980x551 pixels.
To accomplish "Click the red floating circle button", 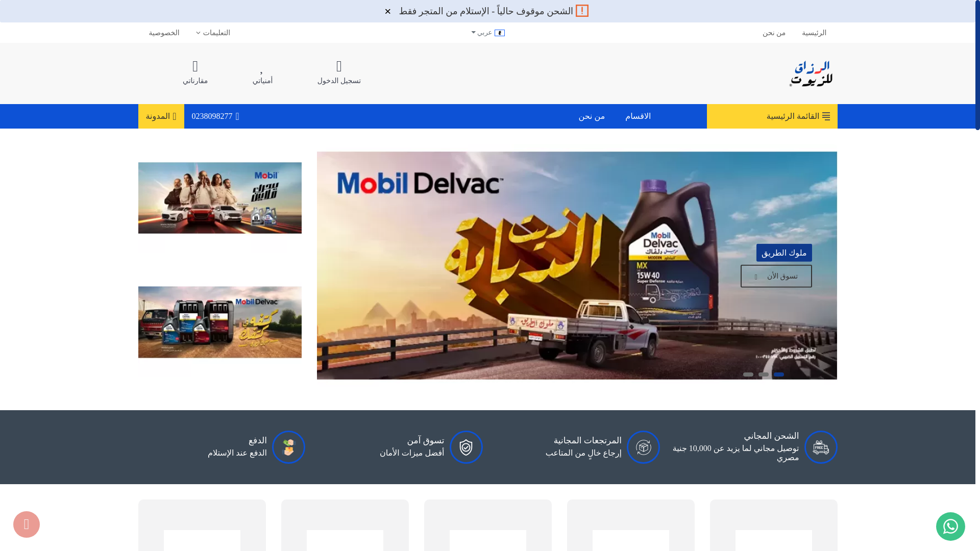I will pyautogui.click(x=27, y=524).
